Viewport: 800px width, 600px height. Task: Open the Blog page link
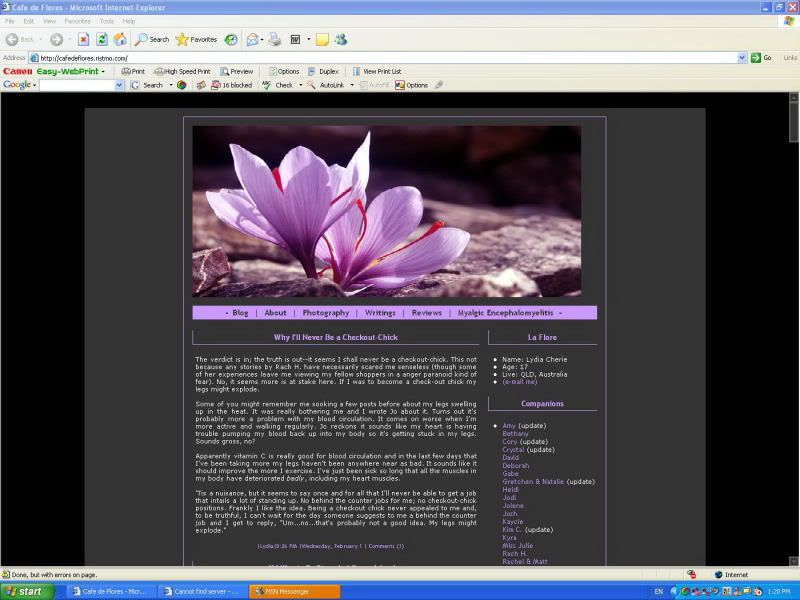[240, 313]
